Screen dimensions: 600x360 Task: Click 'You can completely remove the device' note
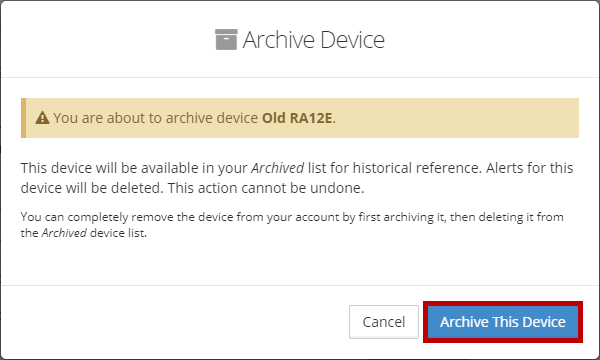(116, 217)
